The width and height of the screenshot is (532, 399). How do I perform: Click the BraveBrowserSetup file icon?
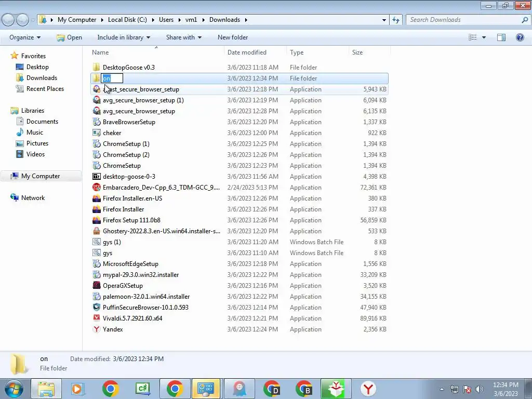[x=96, y=122]
